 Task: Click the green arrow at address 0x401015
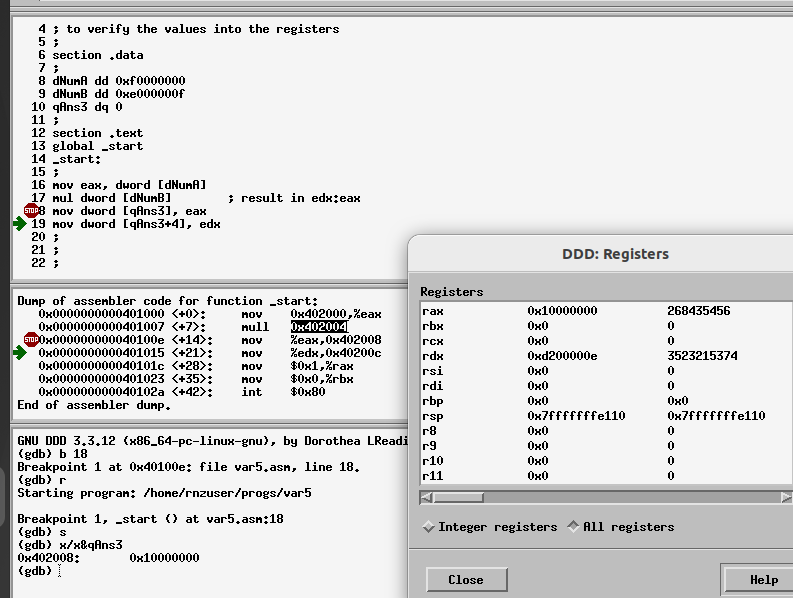click(20, 353)
